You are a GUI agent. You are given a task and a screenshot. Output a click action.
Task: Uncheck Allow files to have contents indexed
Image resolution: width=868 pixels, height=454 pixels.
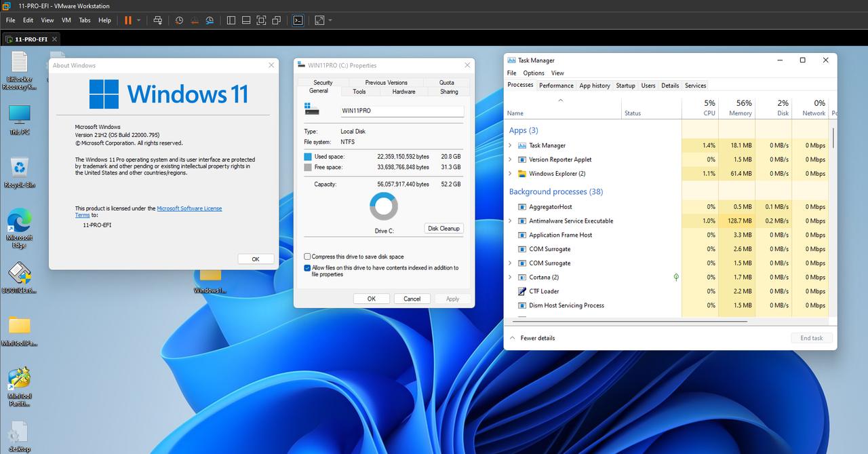tap(307, 268)
